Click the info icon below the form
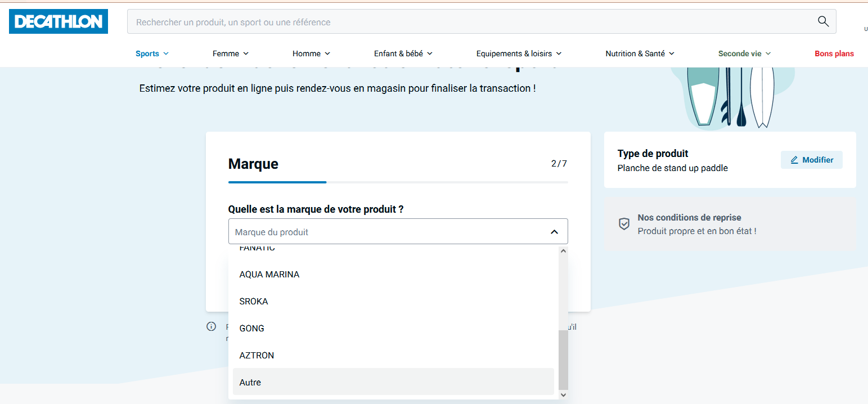Image resolution: width=868 pixels, height=404 pixels. pos(212,326)
